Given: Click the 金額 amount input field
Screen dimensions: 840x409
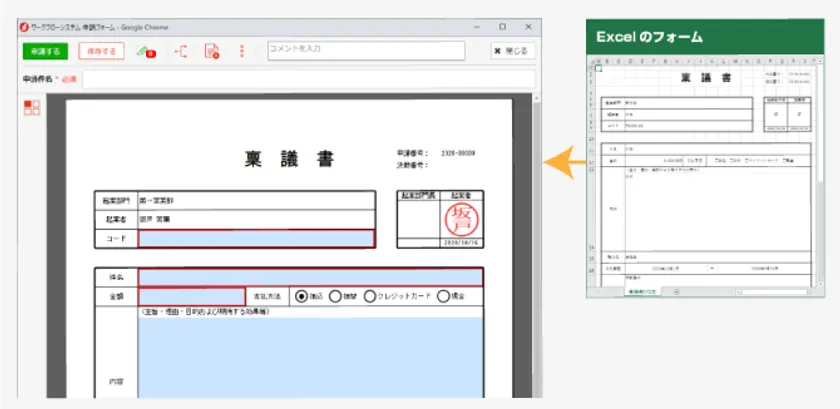Looking at the screenshot, I should coord(191,296).
